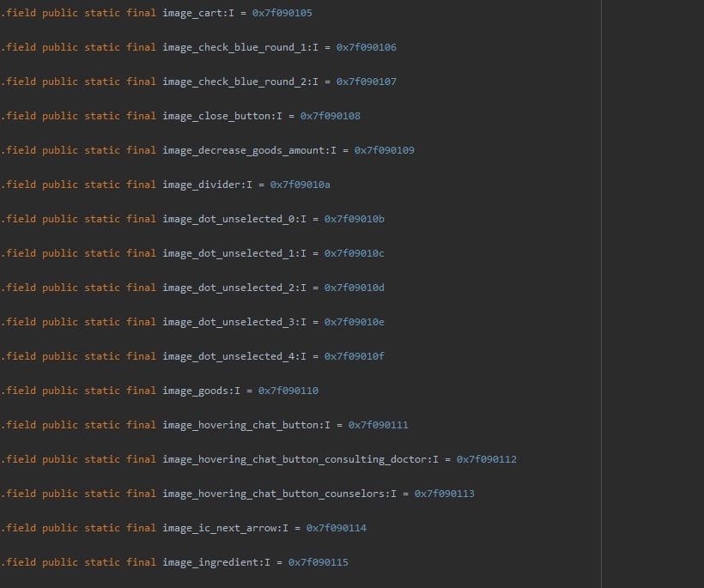704x588 pixels.
Task: Select the identifier image_dot_unselected_2
Action: tap(228, 288)
